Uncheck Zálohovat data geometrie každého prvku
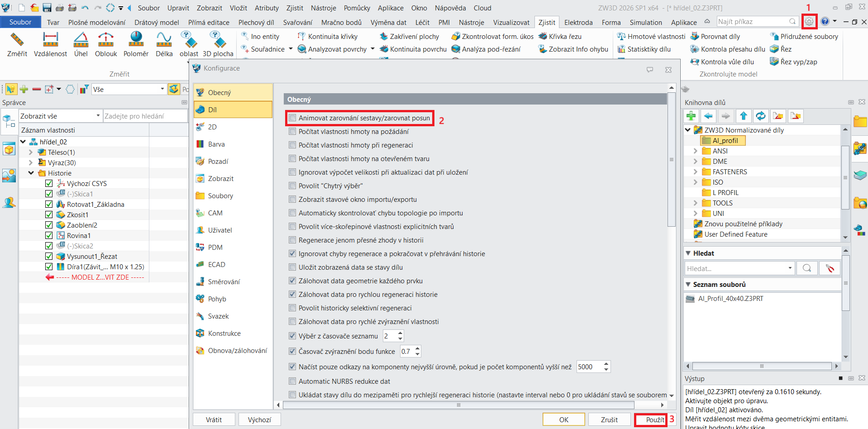 click(292, 281)
